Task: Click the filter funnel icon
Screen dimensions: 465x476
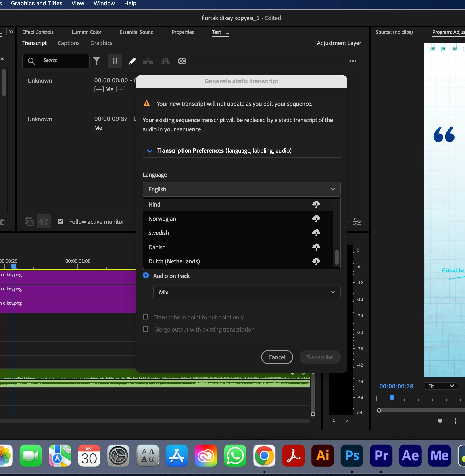Action: click(x=97, y=61)
